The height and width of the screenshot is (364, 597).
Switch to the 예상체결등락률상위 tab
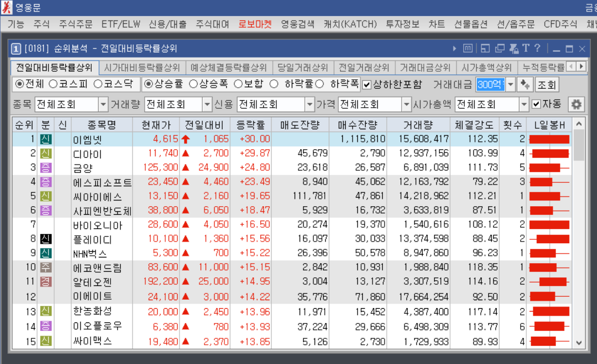click(x=228, y=68)
